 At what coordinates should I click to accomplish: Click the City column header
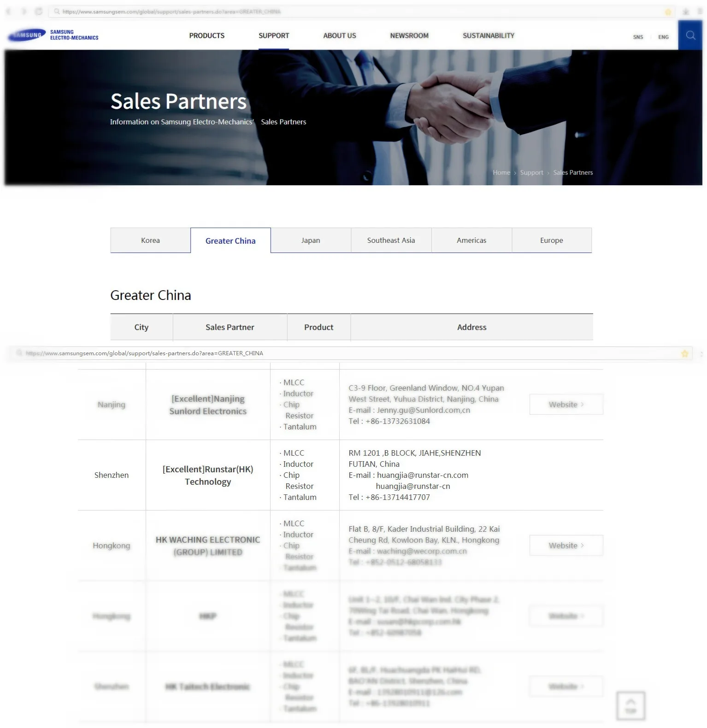141,327
